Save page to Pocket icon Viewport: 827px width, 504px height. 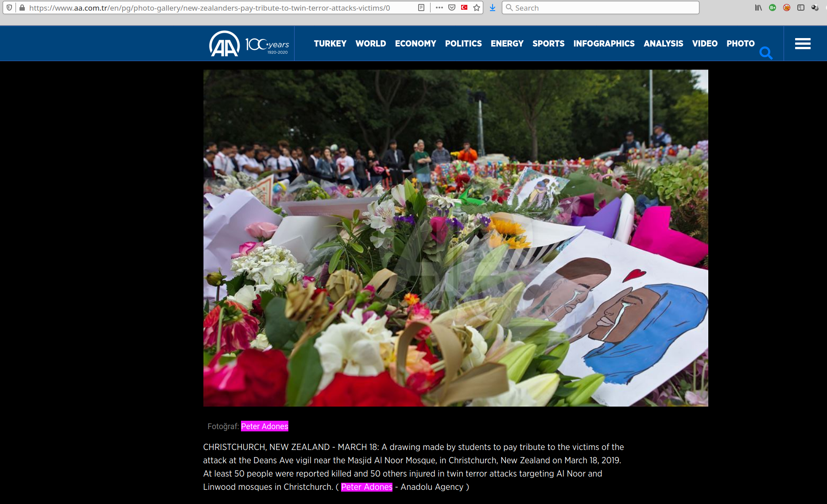[x=452, y=8]
